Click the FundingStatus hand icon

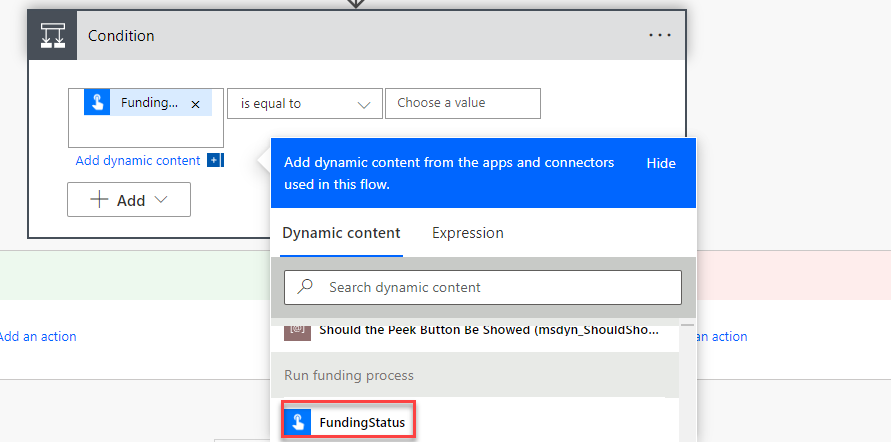(x=297, y=423)
